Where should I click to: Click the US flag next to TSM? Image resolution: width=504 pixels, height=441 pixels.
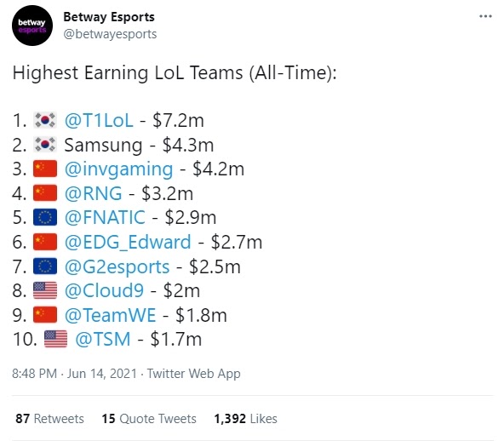pos(55,339)
